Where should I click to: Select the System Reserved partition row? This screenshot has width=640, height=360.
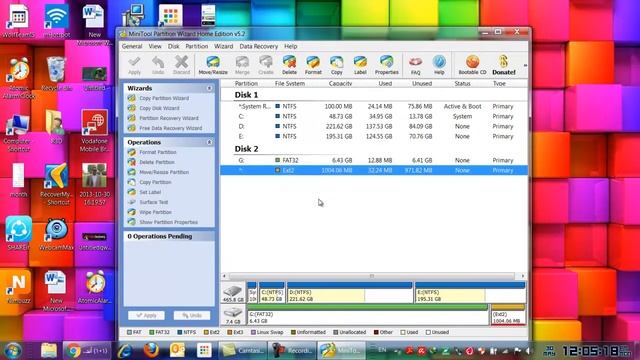coord(373,107)
